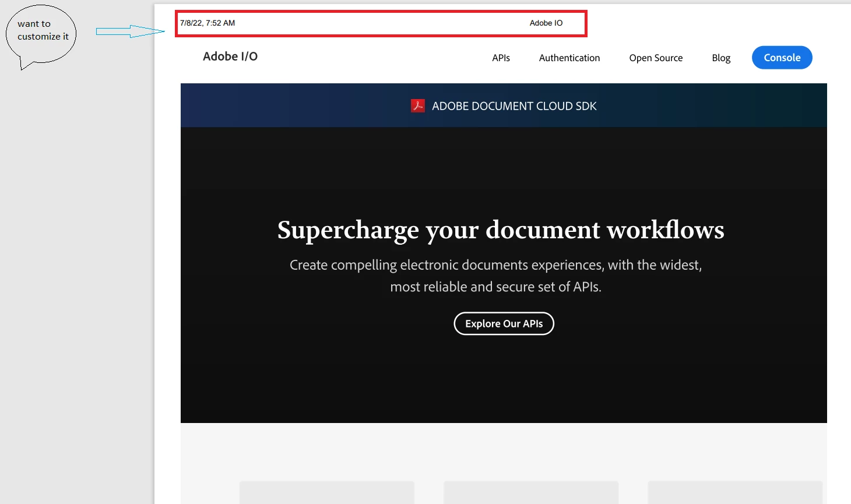The height and width of the screenshot is (504, 851).
Task: Click the print header date 7/8/22, 7:52 AM
Action: click(208, 23)
